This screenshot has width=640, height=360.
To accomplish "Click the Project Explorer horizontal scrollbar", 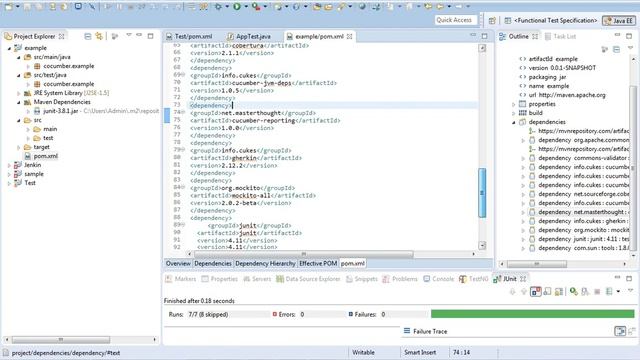I will 61,340.
